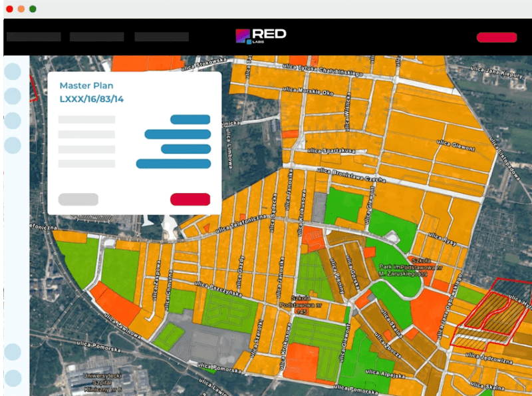Click the red button in the Master Plan card

[190, 200]
